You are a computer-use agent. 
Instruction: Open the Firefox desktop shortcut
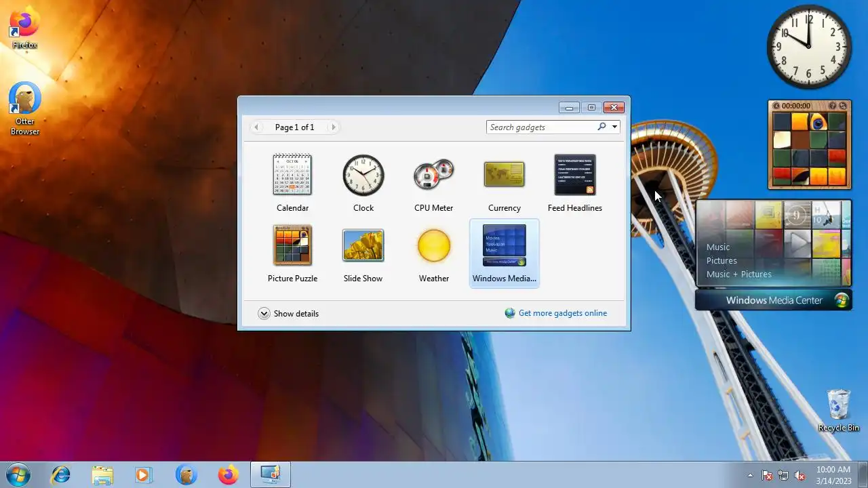point(25,28)
